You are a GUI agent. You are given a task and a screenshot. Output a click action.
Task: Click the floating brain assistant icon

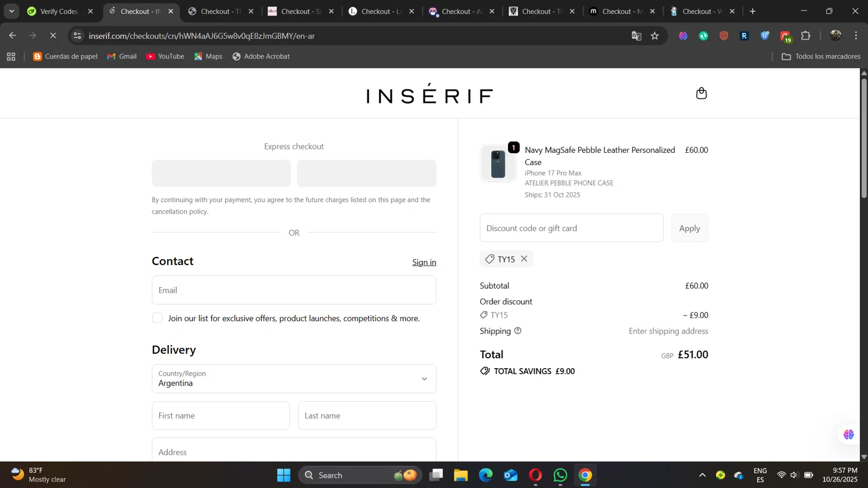[848, 435]
